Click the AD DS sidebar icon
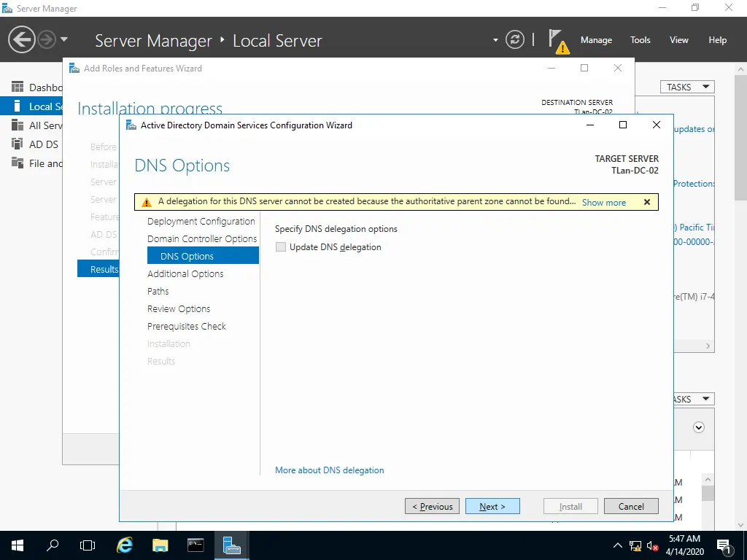 (x=18, y=144)
